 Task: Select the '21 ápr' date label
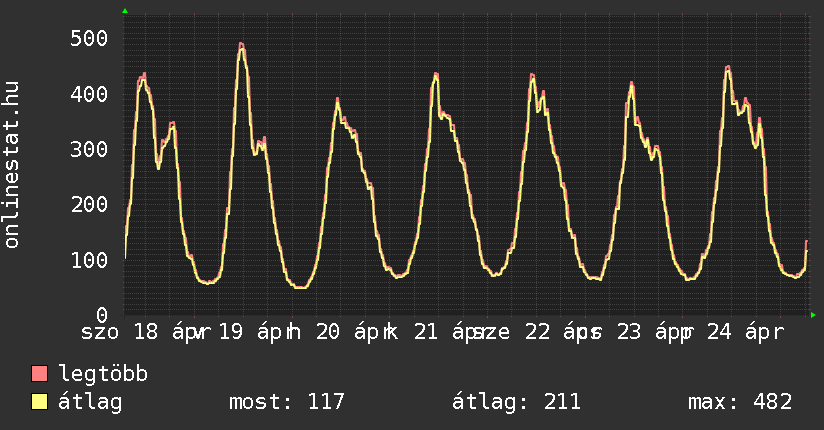point(441,333)
